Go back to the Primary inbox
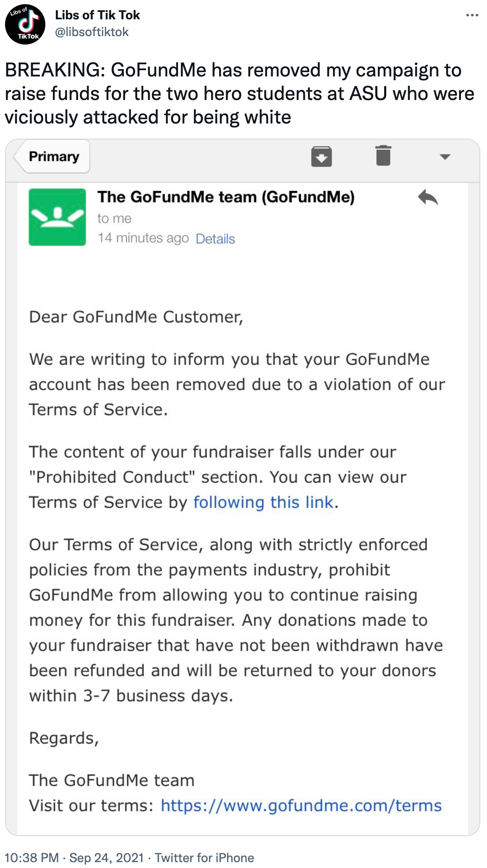 52,156
